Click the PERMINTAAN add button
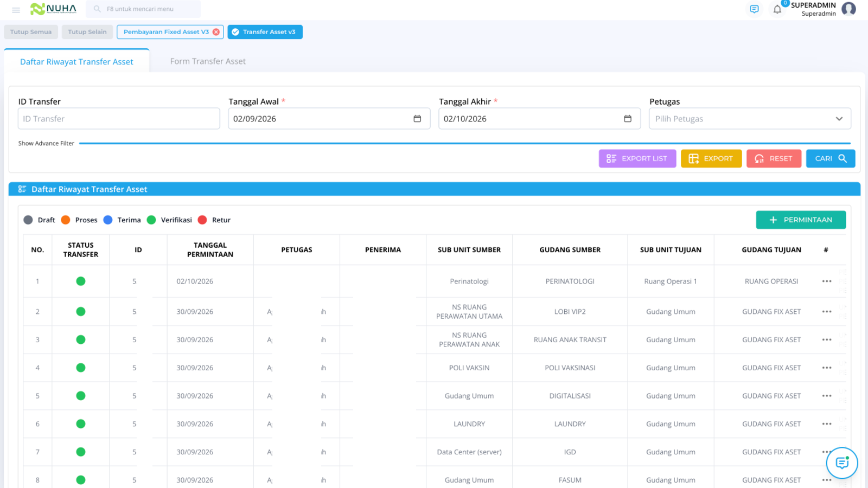The width and height of the screenshot is (868, 488). [801, 220]
